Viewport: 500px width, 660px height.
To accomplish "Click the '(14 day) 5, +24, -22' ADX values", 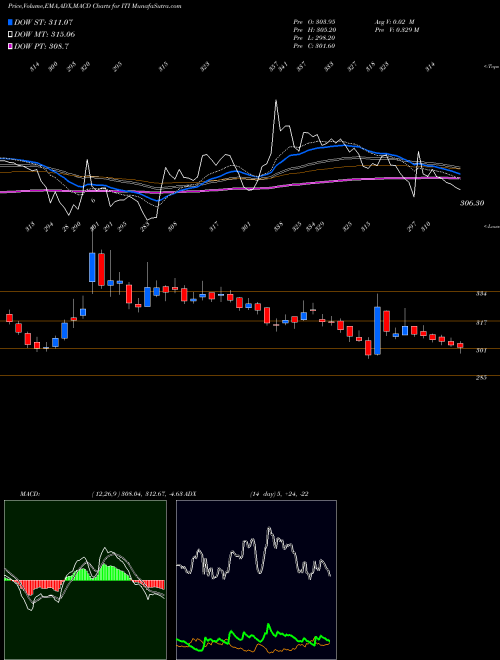I will click(x=279, y=494).
